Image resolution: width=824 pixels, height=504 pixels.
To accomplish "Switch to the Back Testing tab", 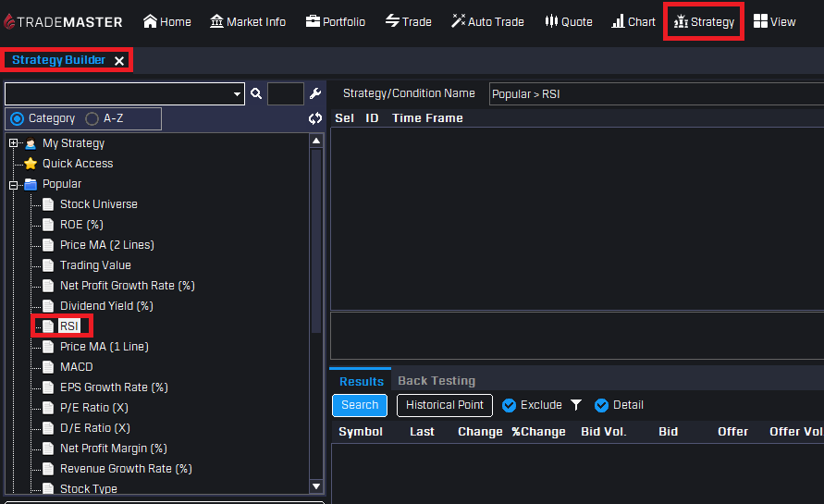I will [x=437, y=381].
